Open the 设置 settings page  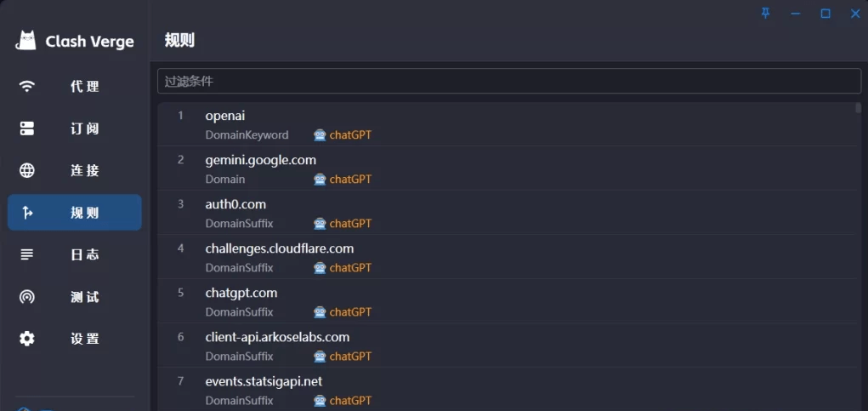[75, 339]
